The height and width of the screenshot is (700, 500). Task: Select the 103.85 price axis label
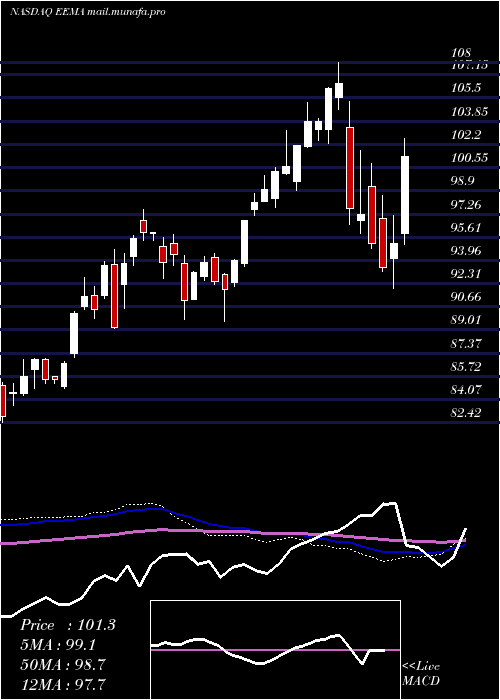469,111
